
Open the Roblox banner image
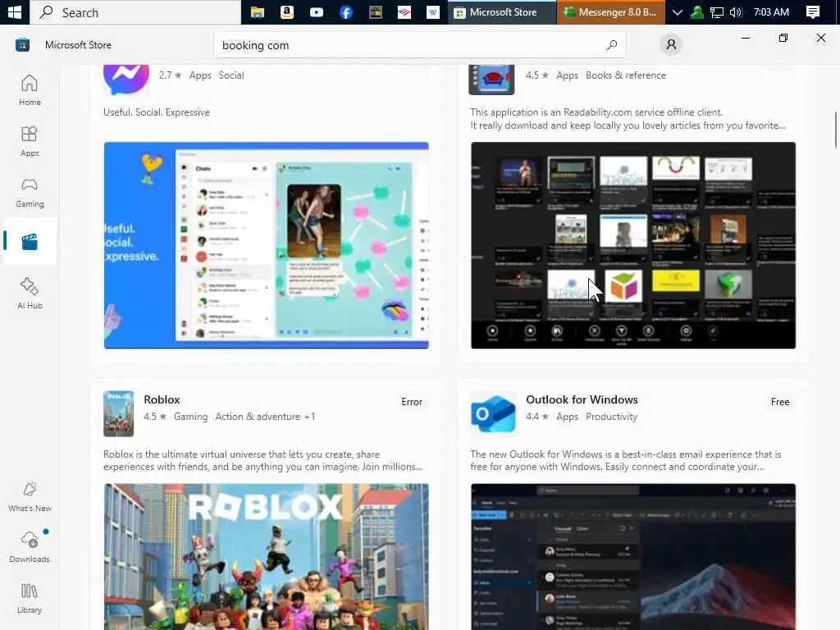pos(267,557)
